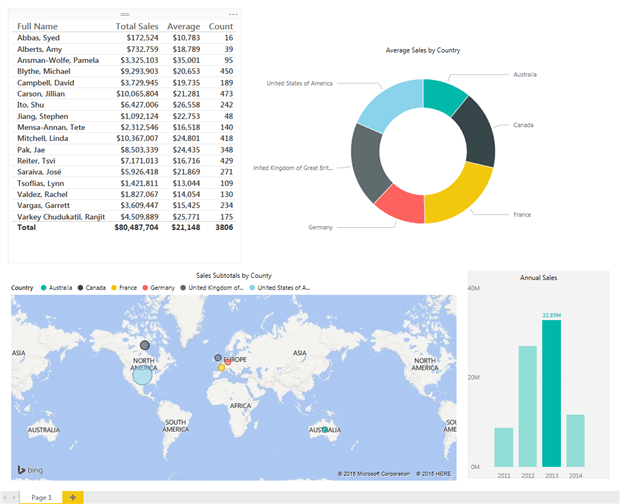Select the Valdez, Rachel row name

pos(42,194)
